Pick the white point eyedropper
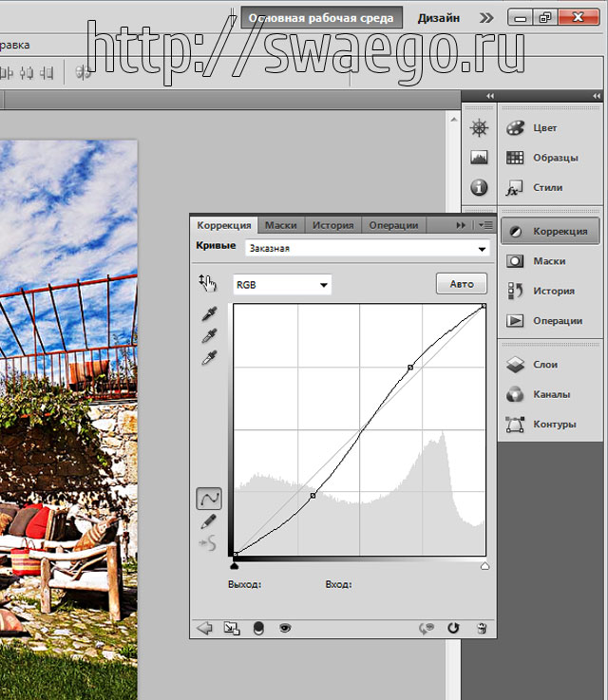The width and height of the screenshot is (608, 700). click(209, 357)
